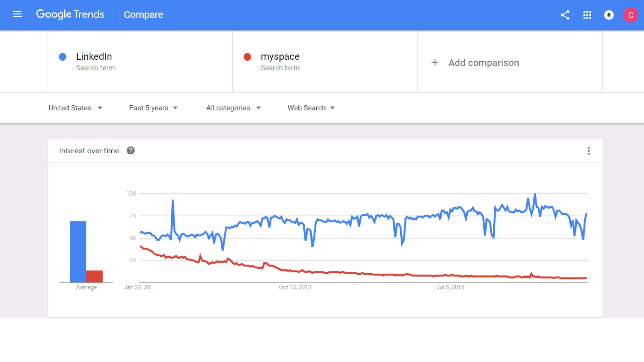Click the blue LinkedIn color dot
This screenshot has height=362, width=644.
[x=63, y=57]
